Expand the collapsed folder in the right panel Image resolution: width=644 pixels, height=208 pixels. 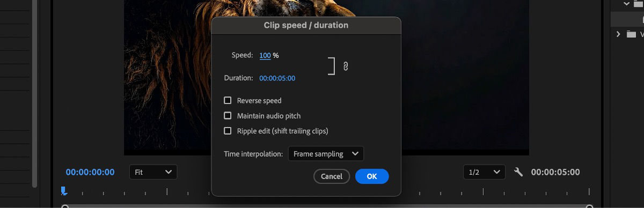tap(619, 34)
